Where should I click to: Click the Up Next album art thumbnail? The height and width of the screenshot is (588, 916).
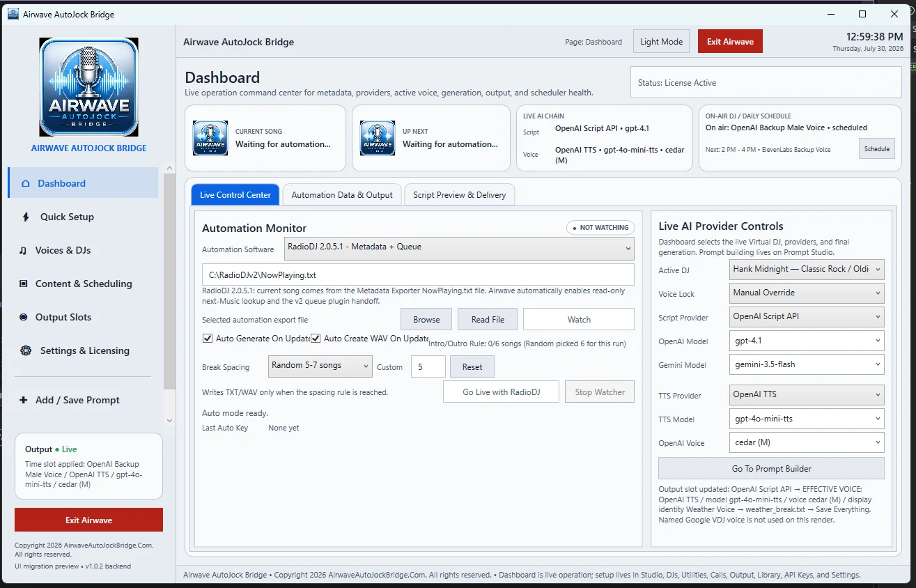click(378, 138)
